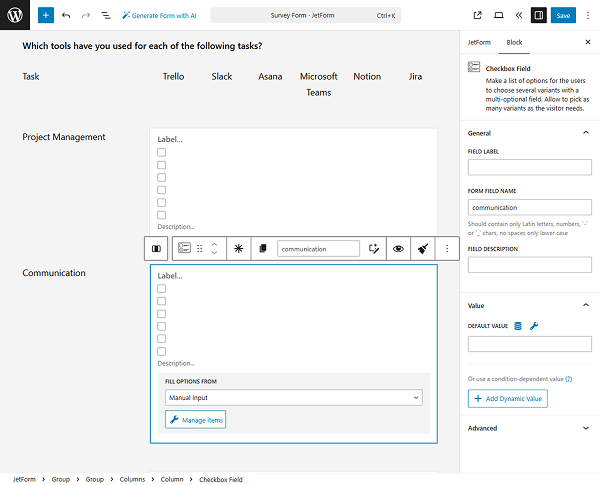The height and width of the screenshot is (485, 600).
Task: Open the block inserter plus button
Action: tap(46, 15)
